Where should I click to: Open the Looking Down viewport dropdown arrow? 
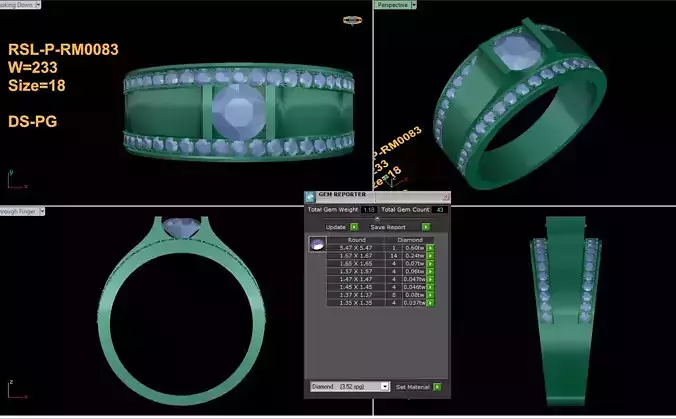(38, 5)
